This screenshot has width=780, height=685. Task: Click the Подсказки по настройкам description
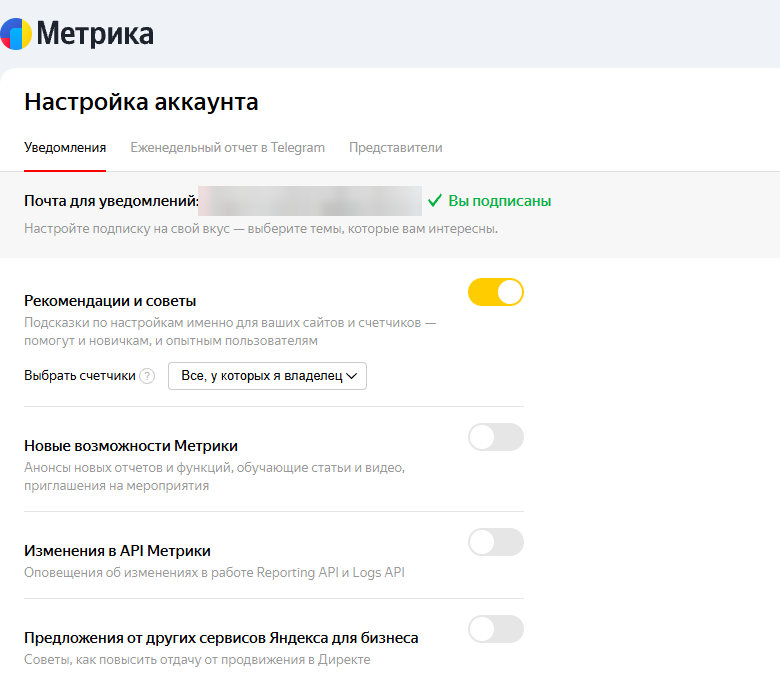pyautogui.click(x=230, y=332)
